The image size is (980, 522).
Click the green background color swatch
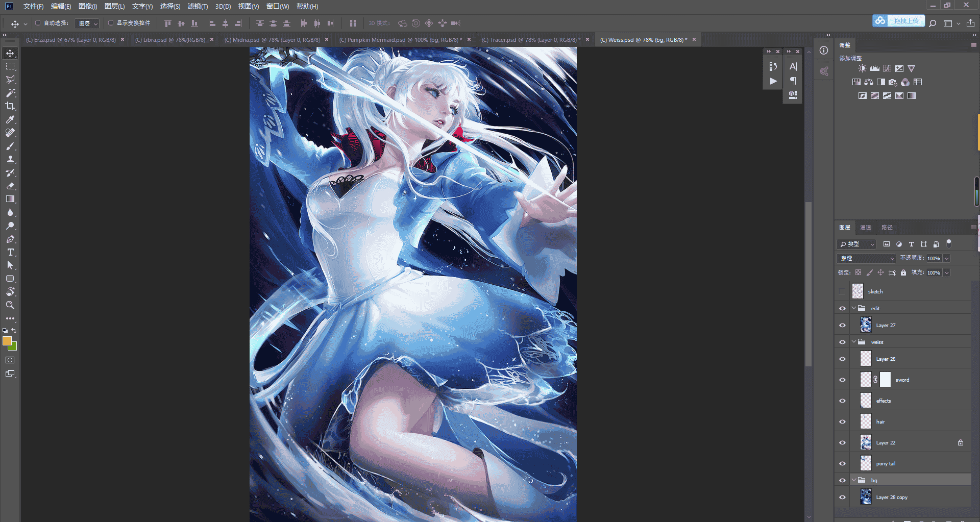(x=14, y=347)
